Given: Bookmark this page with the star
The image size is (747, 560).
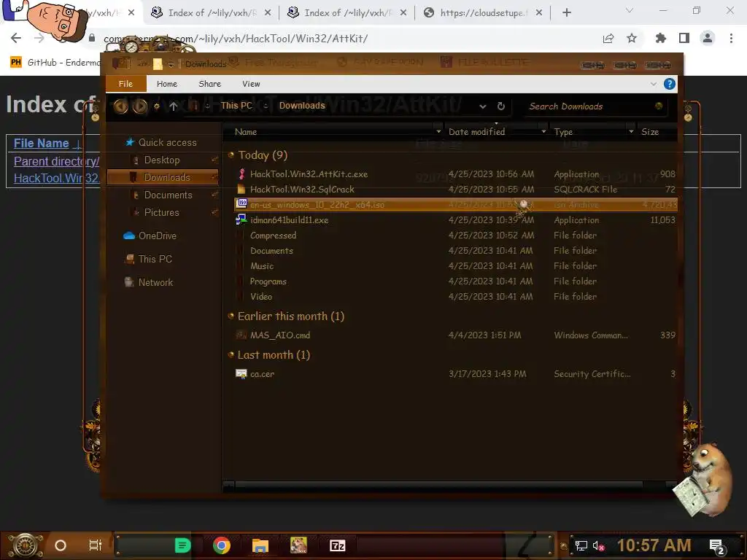Looking at the screenshot, I should (632, 38).
